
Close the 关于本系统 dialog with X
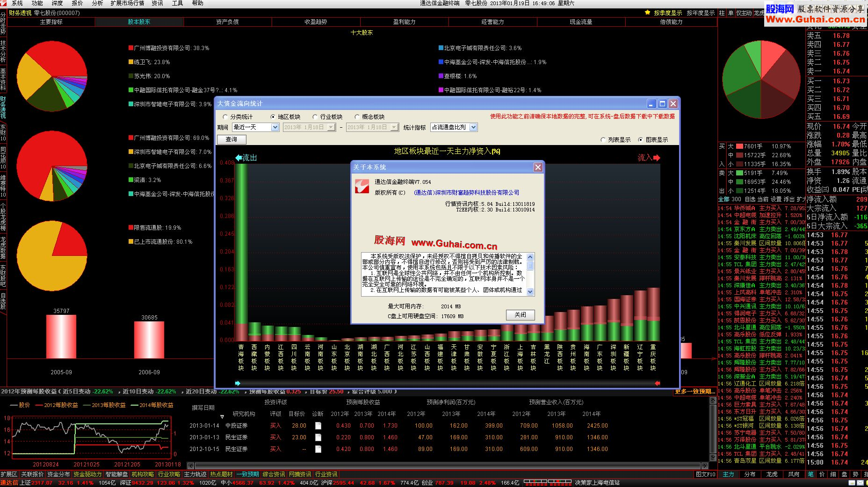(x=538, y=167)
